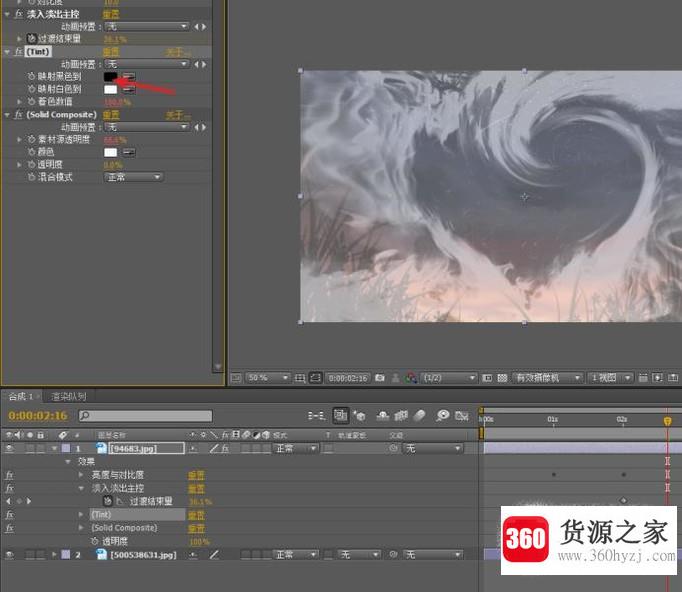Toggle the fx switch of (Solid Composite) in timeline
The image size is (682, 592).
coord(10,528)
